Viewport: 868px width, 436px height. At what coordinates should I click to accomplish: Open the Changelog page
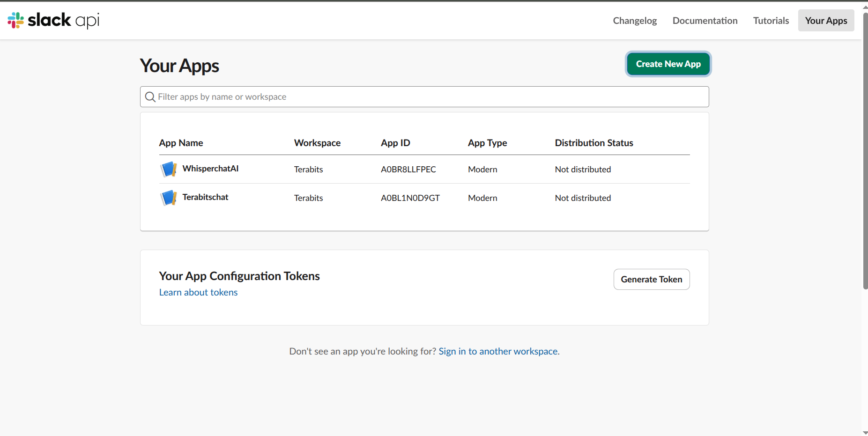pos(635,21)
